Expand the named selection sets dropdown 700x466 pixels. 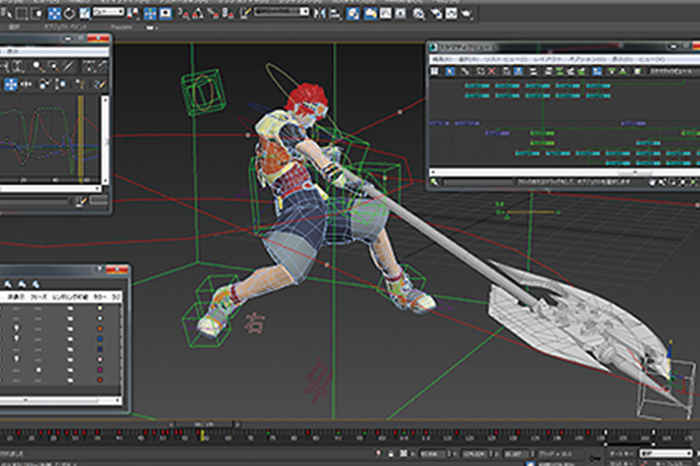282,14
